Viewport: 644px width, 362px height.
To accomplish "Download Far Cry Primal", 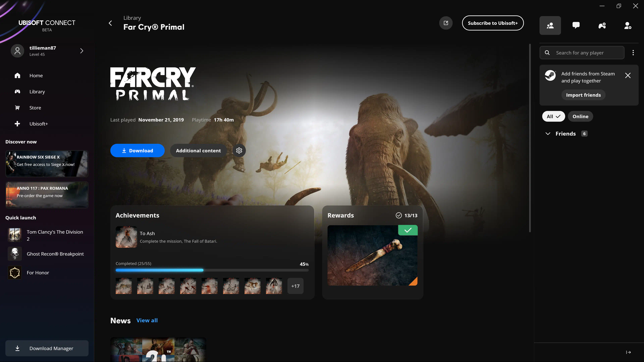I will click(x=137, y=150).
